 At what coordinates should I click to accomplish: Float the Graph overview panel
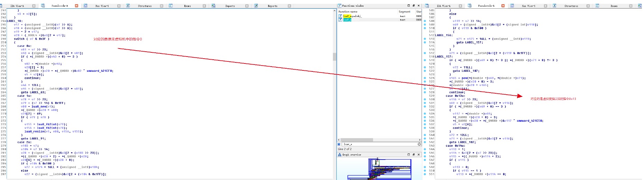coord(414,155)
